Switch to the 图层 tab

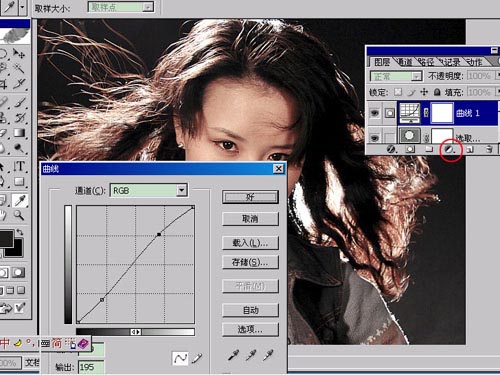click(x=382, y=62)
